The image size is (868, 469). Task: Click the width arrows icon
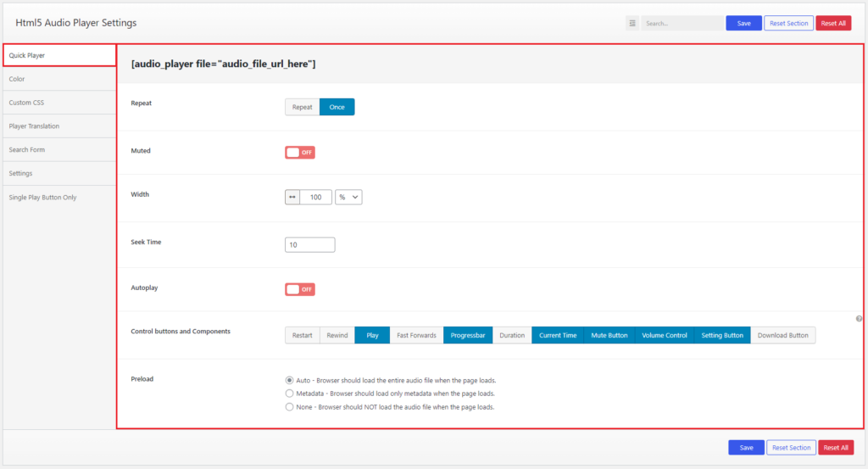coord(292,197)
